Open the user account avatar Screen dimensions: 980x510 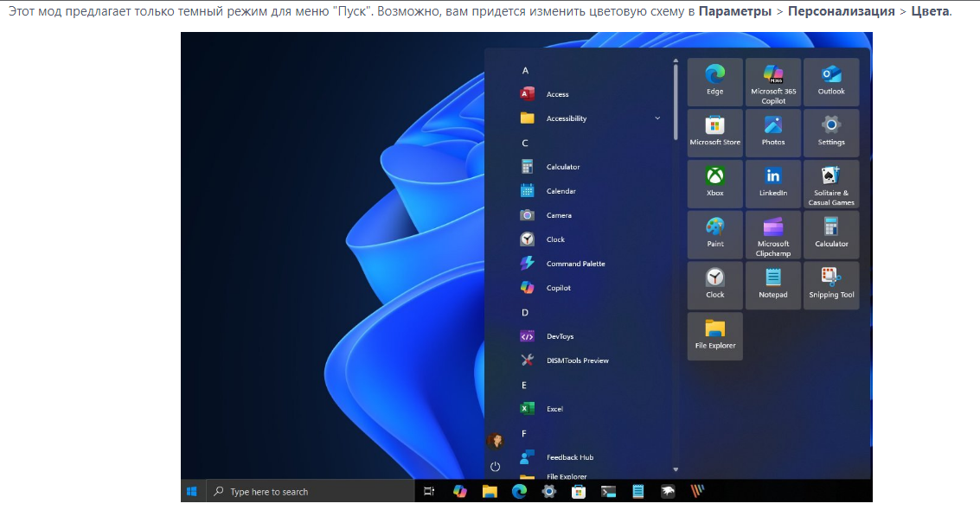(495, 441)
